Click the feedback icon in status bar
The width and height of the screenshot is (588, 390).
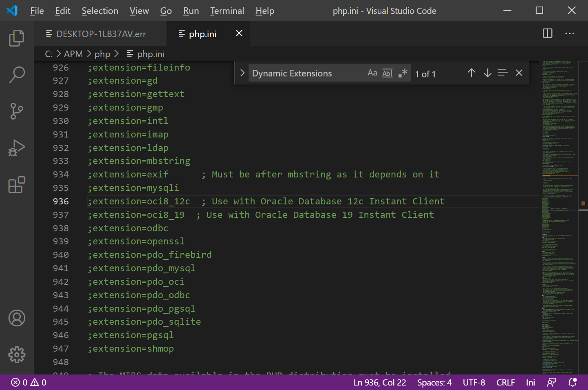[x=551, y=382]
